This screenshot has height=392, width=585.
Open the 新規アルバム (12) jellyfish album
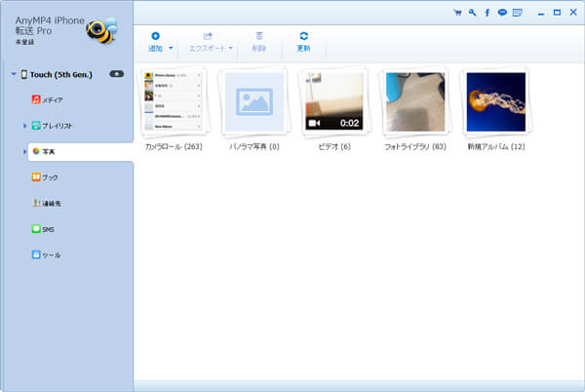tap(495, 101)
